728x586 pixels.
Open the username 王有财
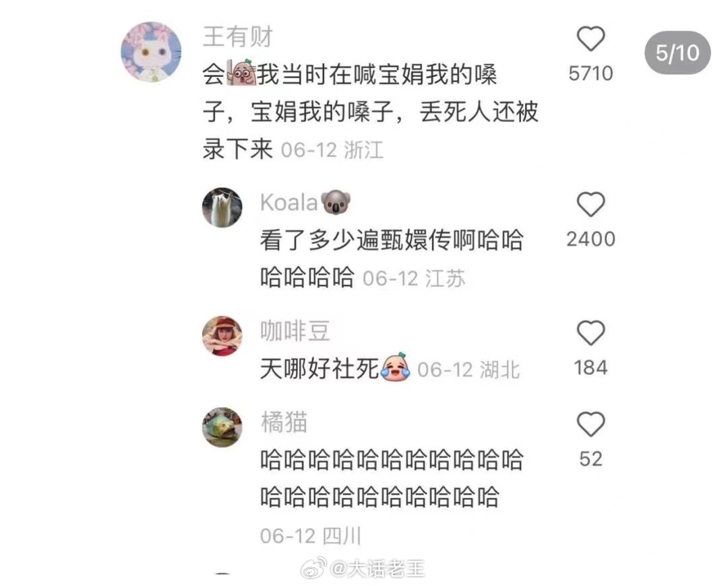[238, 36]
